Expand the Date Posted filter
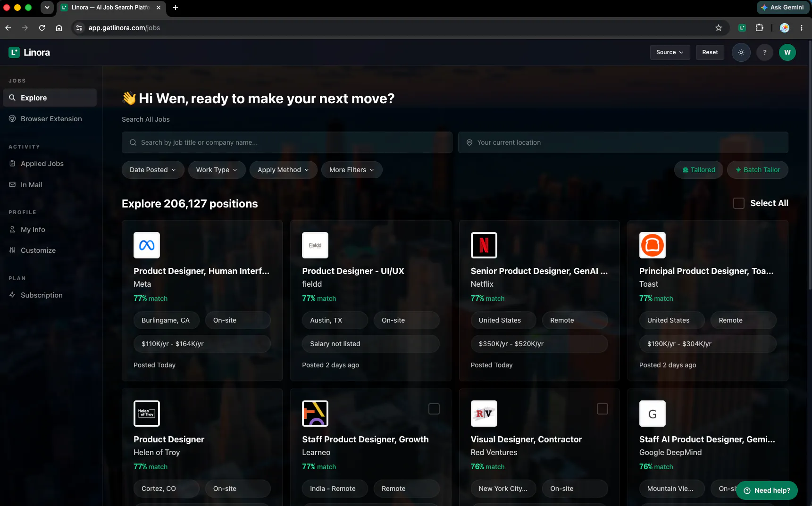Screen dimensions: 812x506 click(153, 170)
